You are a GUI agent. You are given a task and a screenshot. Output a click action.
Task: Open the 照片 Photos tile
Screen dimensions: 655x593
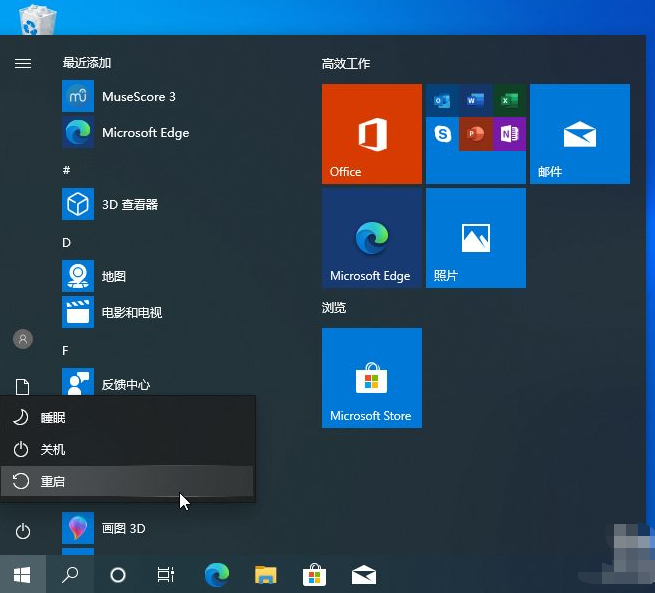pyautogui.click(x=475, y=238)
